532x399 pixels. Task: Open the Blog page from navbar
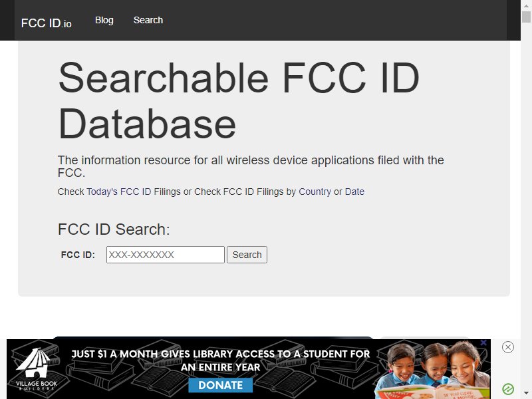[x=104, y=20]
